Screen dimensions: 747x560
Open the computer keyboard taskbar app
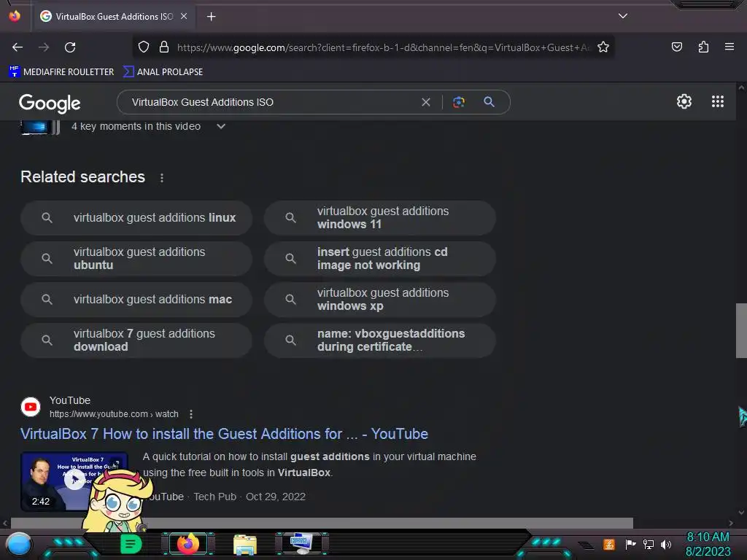301,544
